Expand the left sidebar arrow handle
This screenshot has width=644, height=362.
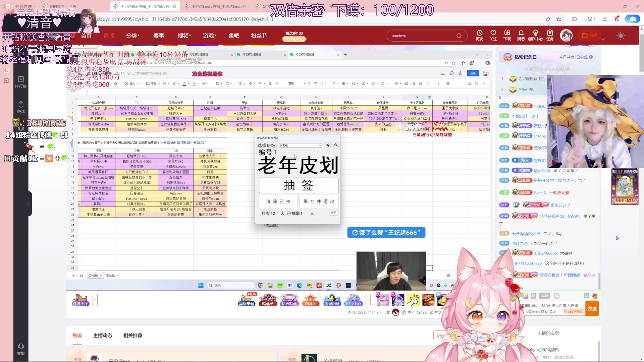pyautogui.click(x=28, y=204)
